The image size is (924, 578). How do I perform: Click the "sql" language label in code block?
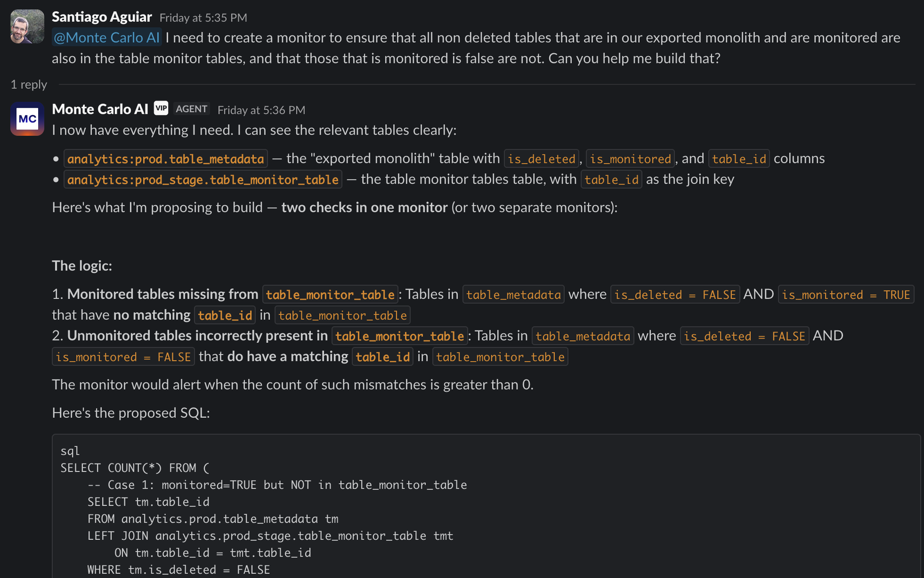click(70, 451)
